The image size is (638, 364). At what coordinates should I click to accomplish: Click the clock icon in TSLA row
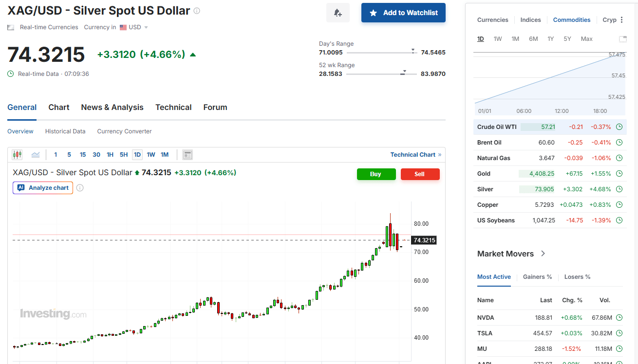[x=619, y=333]
